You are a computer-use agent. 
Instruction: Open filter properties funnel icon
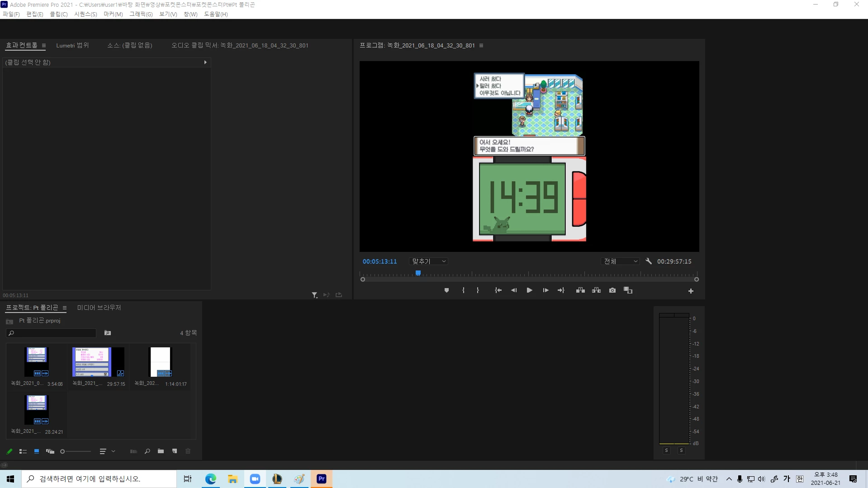coord(314,295)
